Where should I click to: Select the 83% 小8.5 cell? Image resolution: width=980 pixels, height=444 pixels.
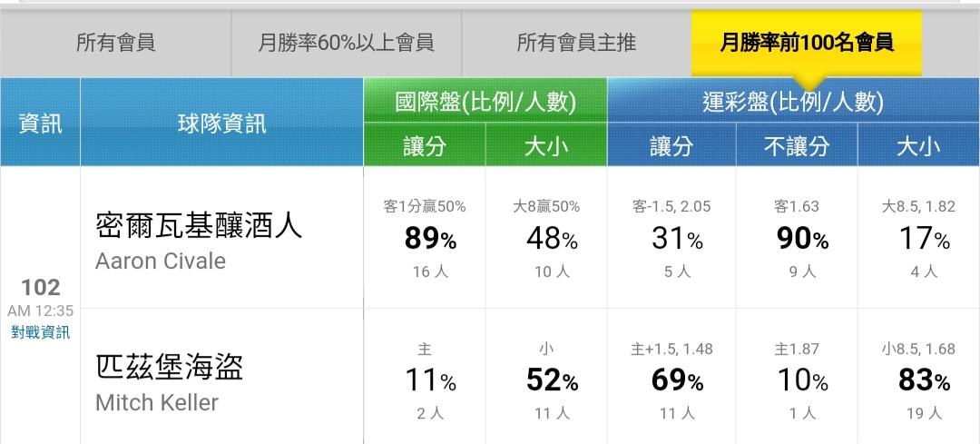coord(918,379)
